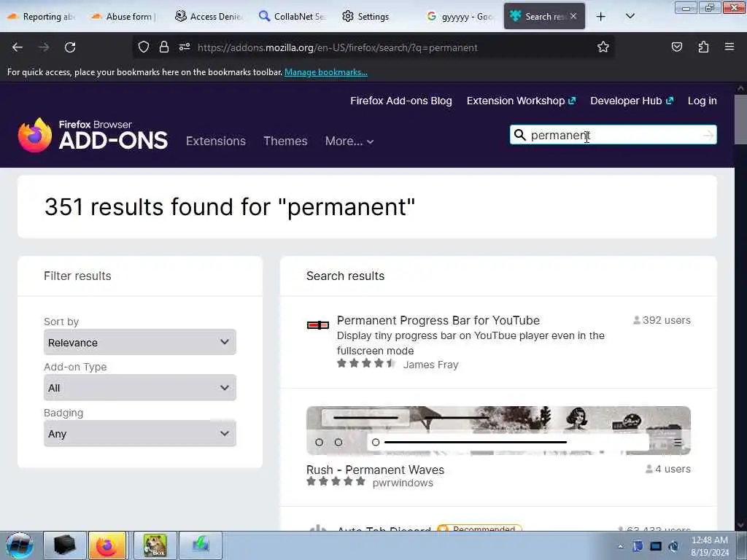
Task: Open the fourth taskbar app with green arrow
Action: (201, 545)
